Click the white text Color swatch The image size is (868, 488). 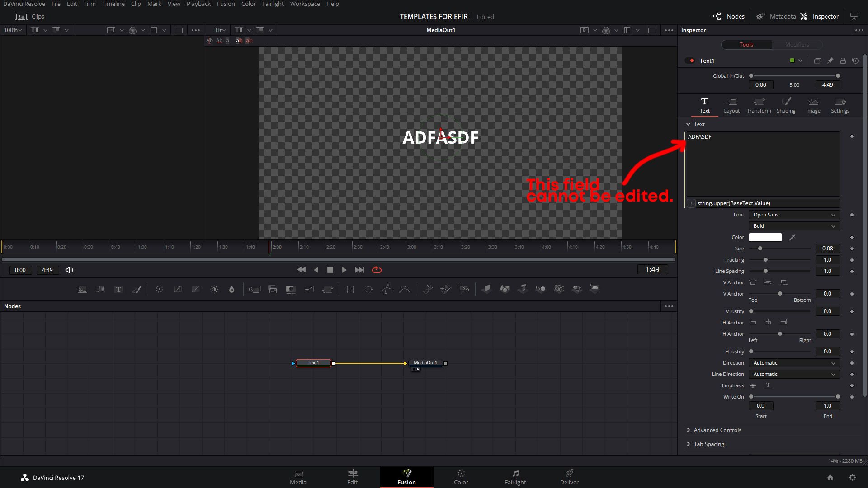click(765, 237)
